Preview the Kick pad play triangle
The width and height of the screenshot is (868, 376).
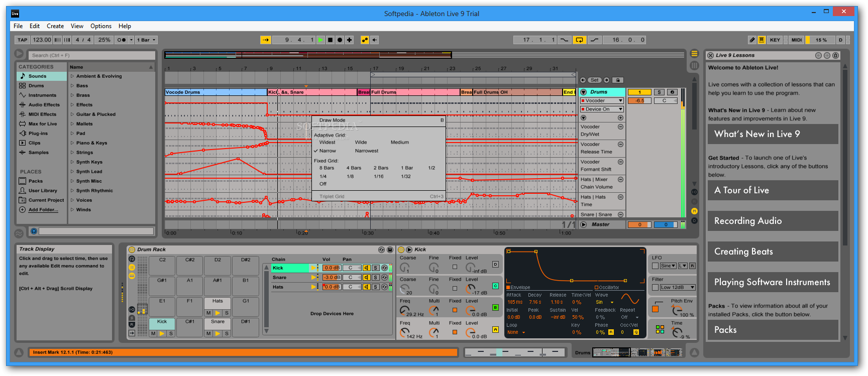click(x=162, y=333)
